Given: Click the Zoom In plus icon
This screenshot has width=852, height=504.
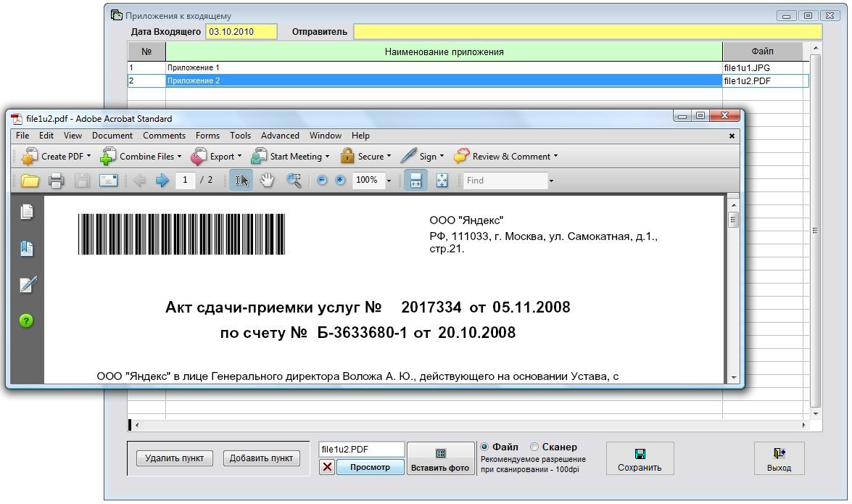Looking at the screenshot, I should 340,180.
